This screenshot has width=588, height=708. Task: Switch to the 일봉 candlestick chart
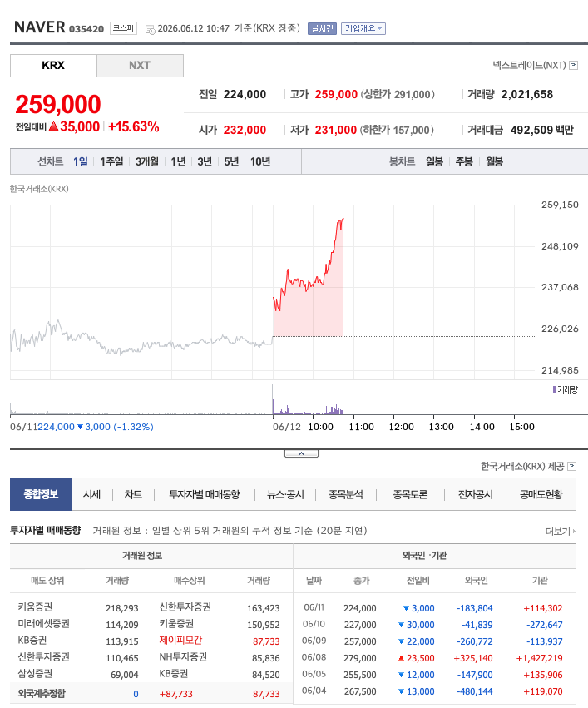435,161
